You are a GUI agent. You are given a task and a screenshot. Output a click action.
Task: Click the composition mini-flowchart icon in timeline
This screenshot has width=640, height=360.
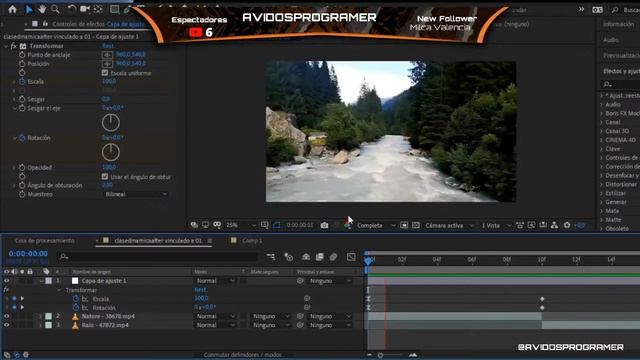pos(271,257)
